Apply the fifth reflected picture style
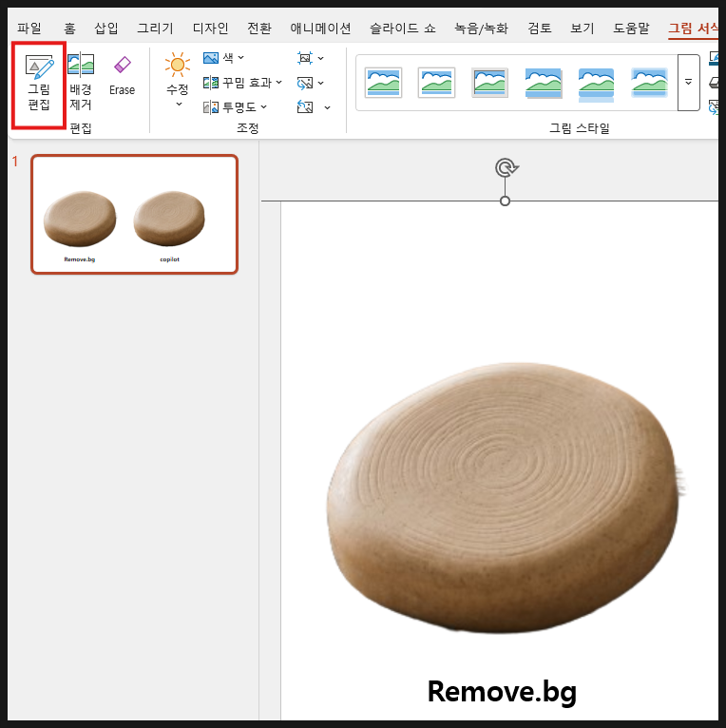This screenshot has width=726, height=728. click(x=596, y=84)
